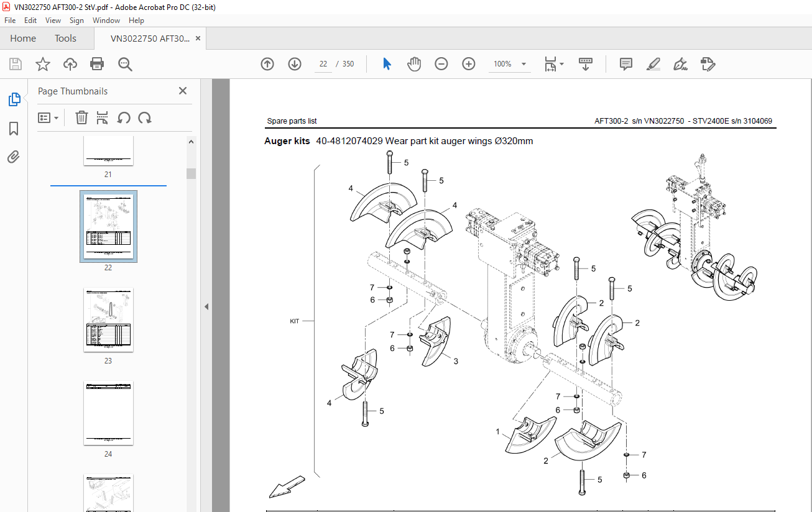Open the page extract/insert tool icon
The height and width of the screenshot is (512, 812).
(103, 117)
